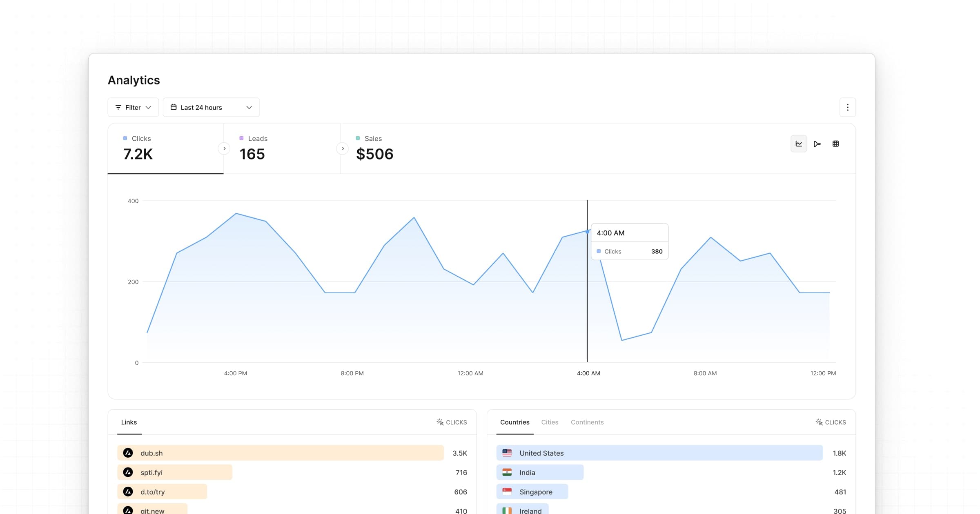Image resolution: width=980 pixels, height=514 pixels.
Task: Switch to funnel chart view
Action: 817,144
